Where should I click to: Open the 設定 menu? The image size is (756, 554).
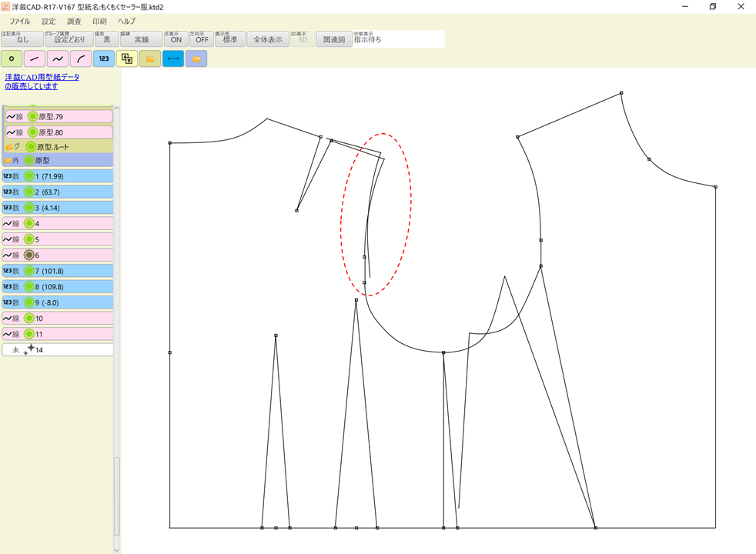tap(48, 21)
